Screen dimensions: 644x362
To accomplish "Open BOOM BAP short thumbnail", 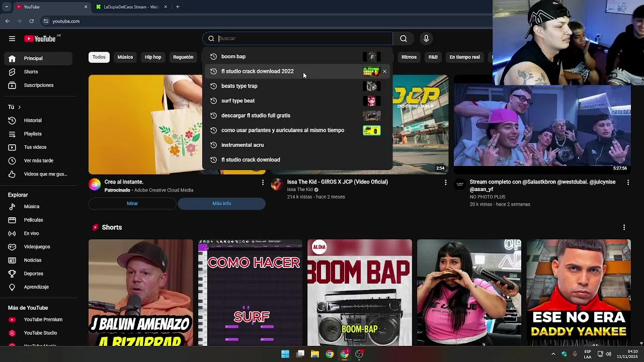I will click(x=360, y=293).
